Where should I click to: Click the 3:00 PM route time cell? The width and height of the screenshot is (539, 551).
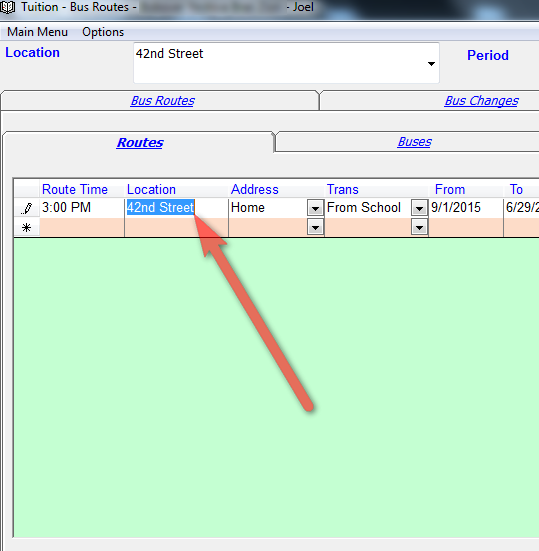pos(82,208)
